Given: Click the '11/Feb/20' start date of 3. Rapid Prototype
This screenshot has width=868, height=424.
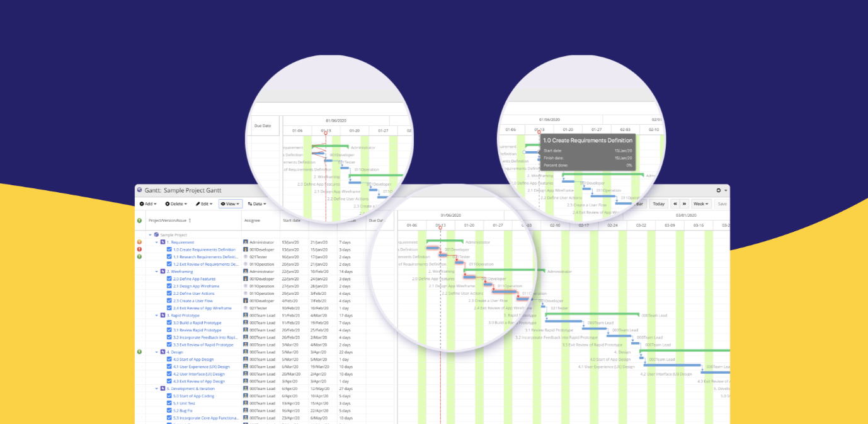Looking at the screenshot, I should [x=292, y=316].
